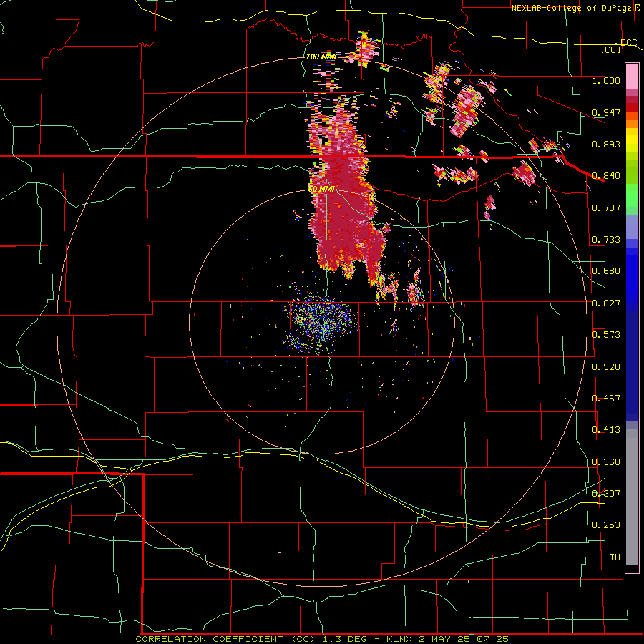Click the 1.3 DEG elevation text

tap(343, 639)
